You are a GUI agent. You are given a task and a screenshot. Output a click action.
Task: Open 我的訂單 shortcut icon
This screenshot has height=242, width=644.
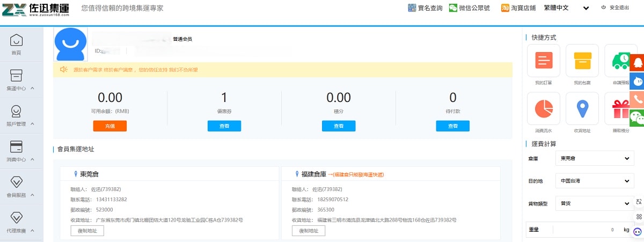tap(544, 60)
